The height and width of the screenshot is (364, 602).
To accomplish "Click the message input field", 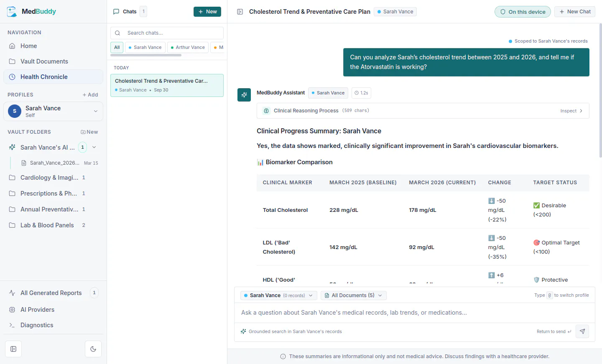I will coord(415,313).
